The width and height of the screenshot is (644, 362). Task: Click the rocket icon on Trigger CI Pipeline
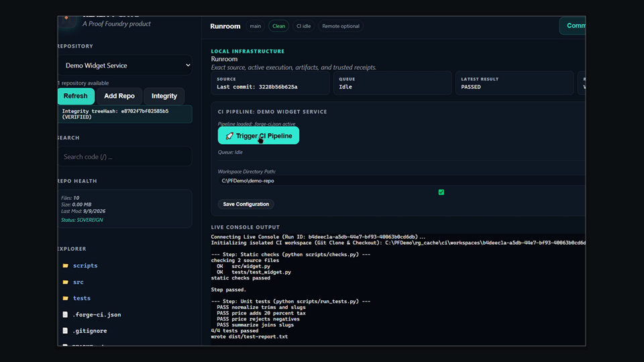[x=229, y=136]
